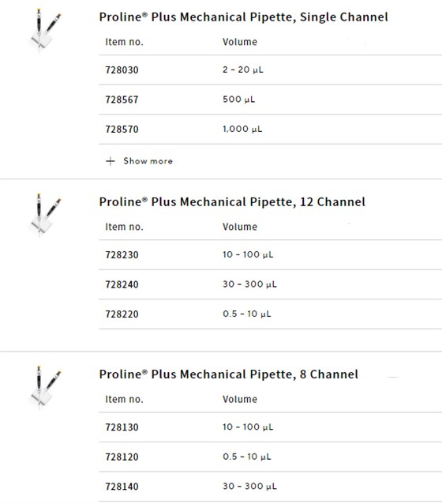This screenshot has width=442, height=504.
Task: Click the 12 Channel pipette product image
Action: [x=45, y=215]
